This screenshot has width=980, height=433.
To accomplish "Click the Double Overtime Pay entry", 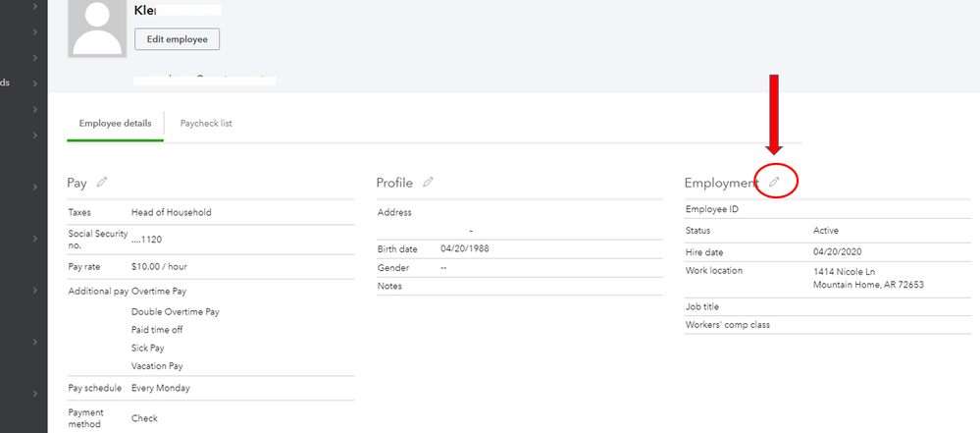I will (x=176, y=311).
